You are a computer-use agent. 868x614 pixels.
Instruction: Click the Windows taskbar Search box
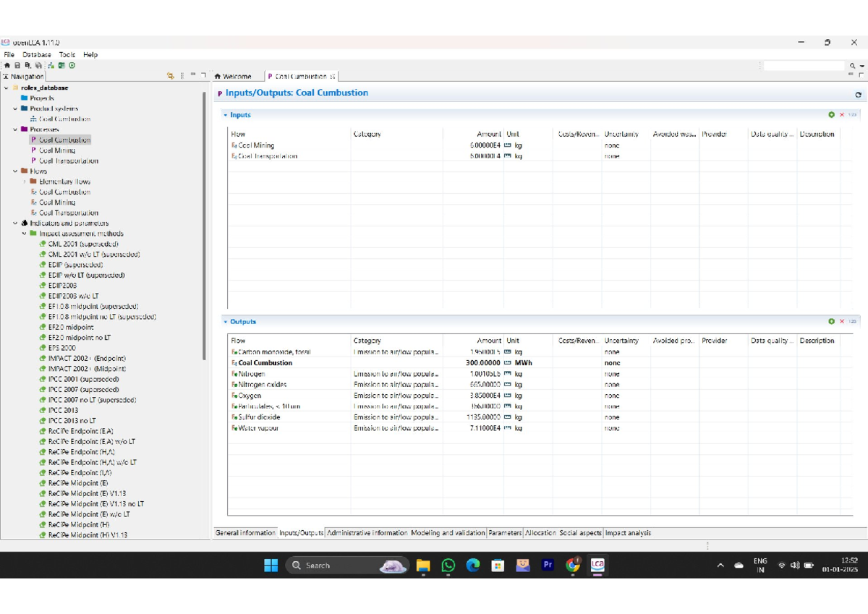click(348, 566)
